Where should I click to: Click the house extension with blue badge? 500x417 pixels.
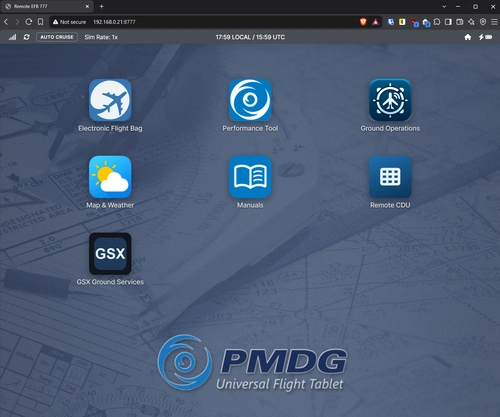coord(426,22)
